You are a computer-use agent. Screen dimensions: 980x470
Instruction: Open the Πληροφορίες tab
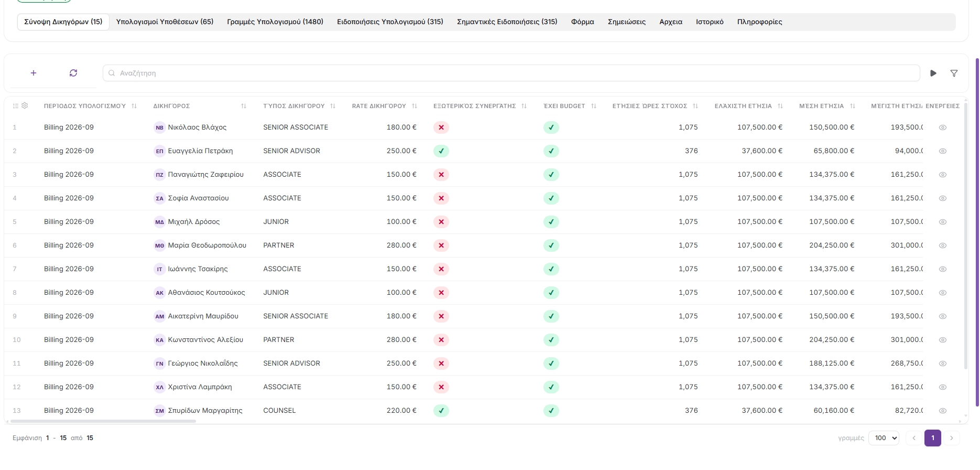tap(759, 22)
